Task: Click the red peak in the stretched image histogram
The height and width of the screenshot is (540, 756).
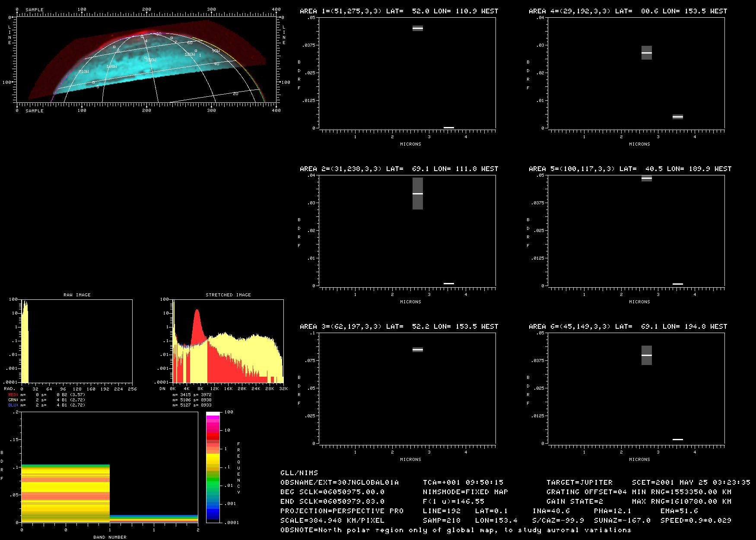Action: [197, 324]
